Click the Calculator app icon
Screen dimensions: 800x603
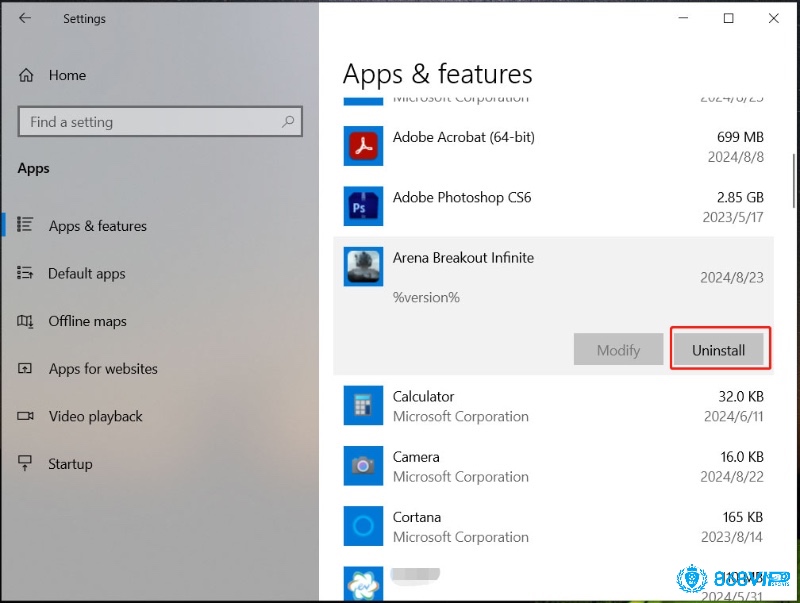pos(362,406)
